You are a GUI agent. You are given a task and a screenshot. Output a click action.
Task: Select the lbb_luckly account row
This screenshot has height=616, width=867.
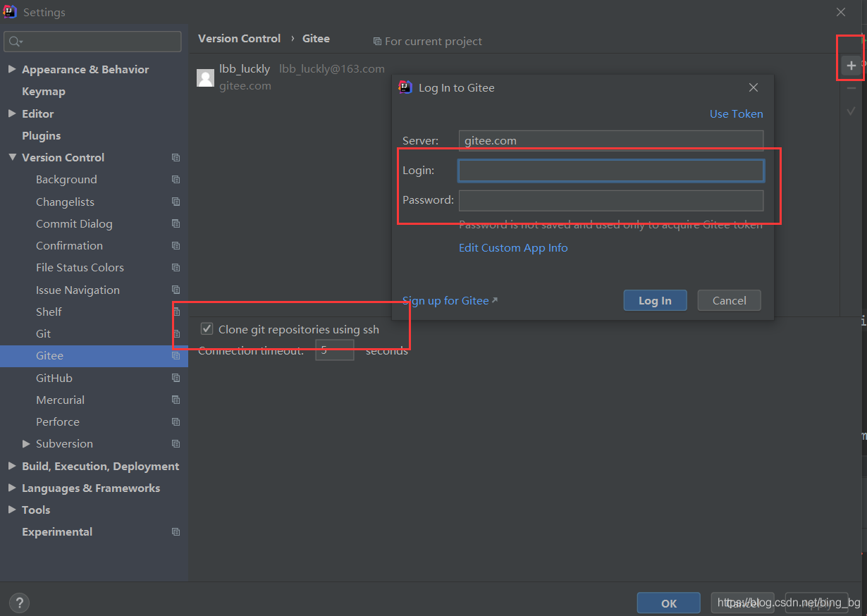515,78
